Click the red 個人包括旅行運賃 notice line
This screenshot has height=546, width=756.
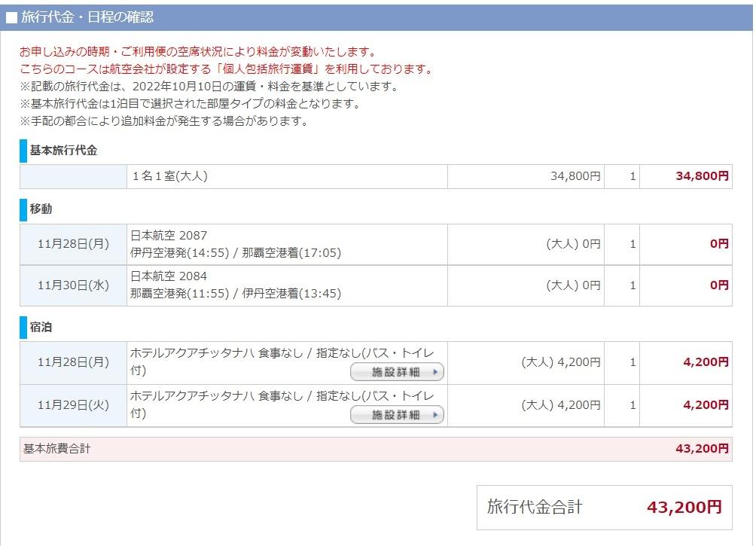pos(226,69)
